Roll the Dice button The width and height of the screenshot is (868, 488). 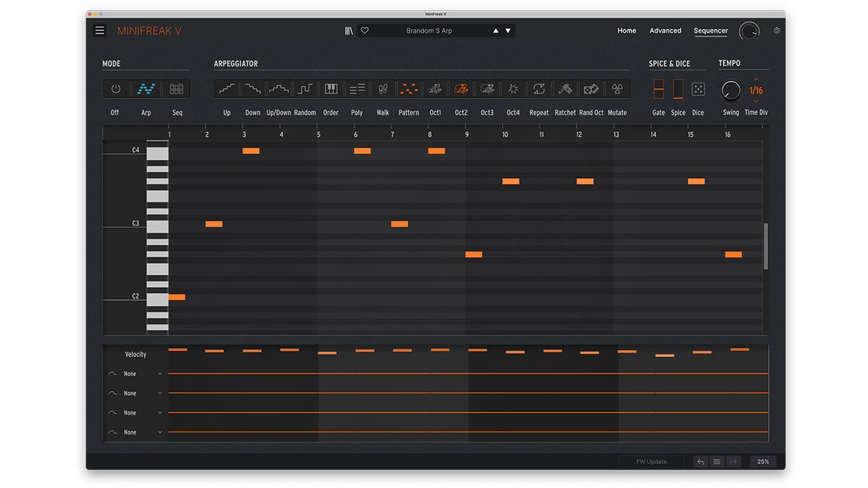(x=698, y=89)
